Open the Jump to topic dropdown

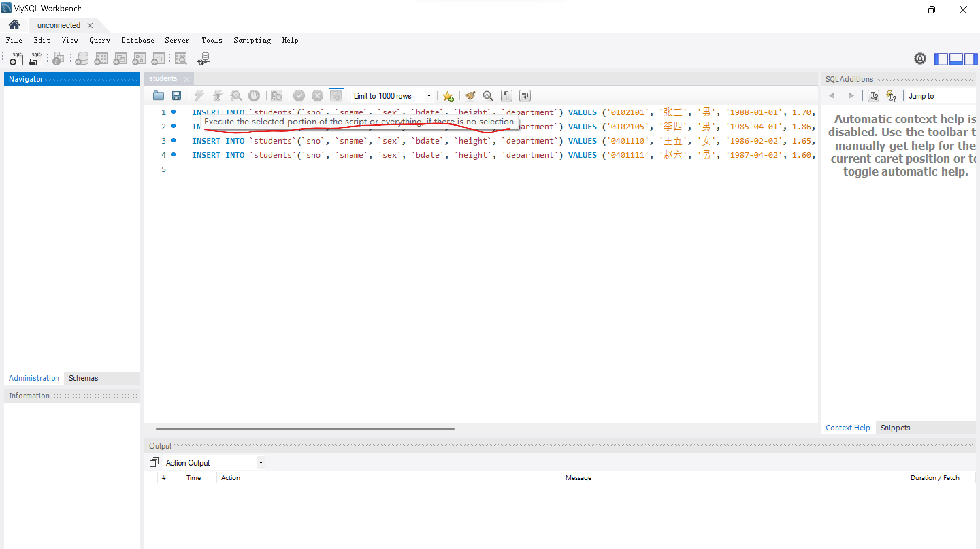pos(941,96)
